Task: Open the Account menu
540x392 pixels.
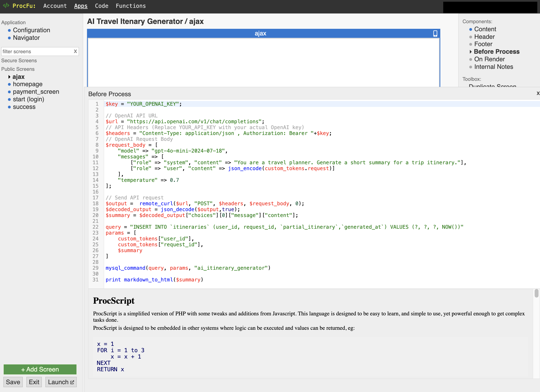Action: (x=55, y=6)
